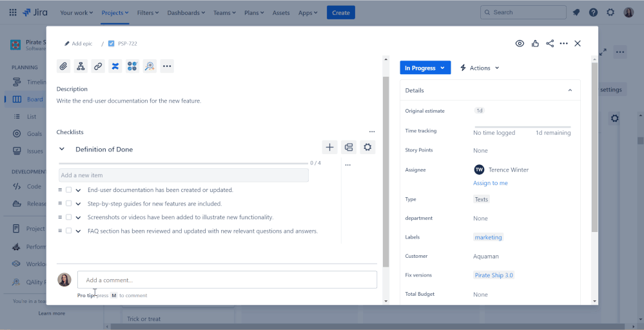Viewport: 644px width, 330px height.
Task: Check End-user documentation created item
Action: tap(68, 190)
